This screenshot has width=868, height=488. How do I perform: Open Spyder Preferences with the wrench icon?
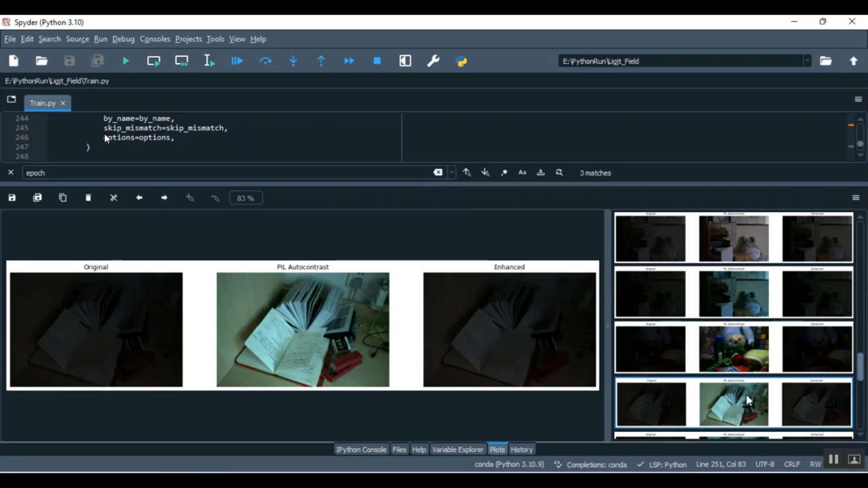pos(433,61)
